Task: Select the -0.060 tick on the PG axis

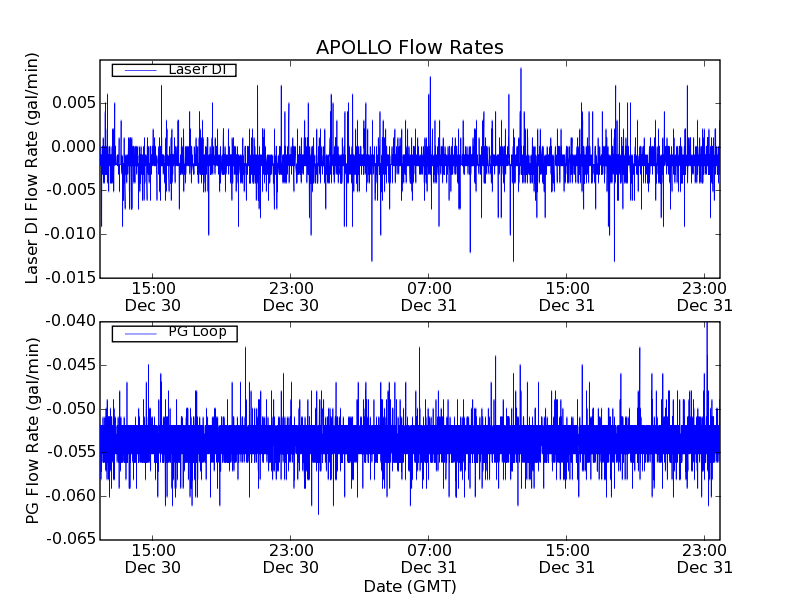Action: pos(71,495)
